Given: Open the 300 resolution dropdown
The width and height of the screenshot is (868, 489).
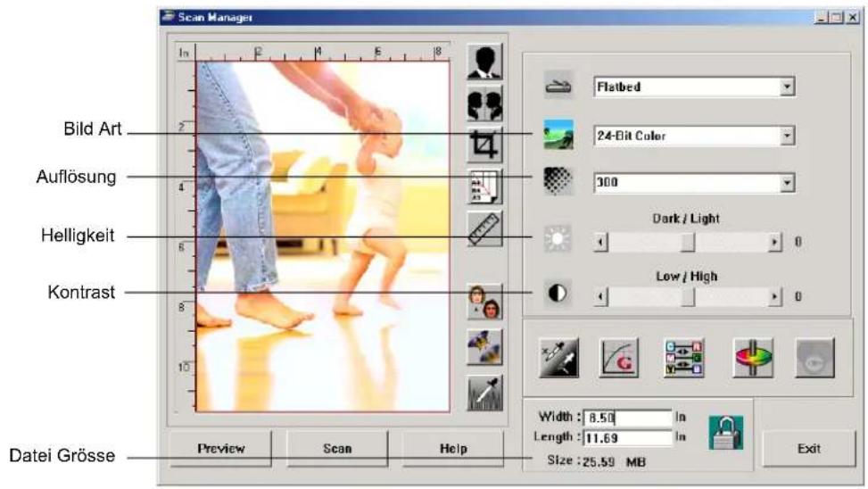Looking at the screenshot, I should 787,182.
